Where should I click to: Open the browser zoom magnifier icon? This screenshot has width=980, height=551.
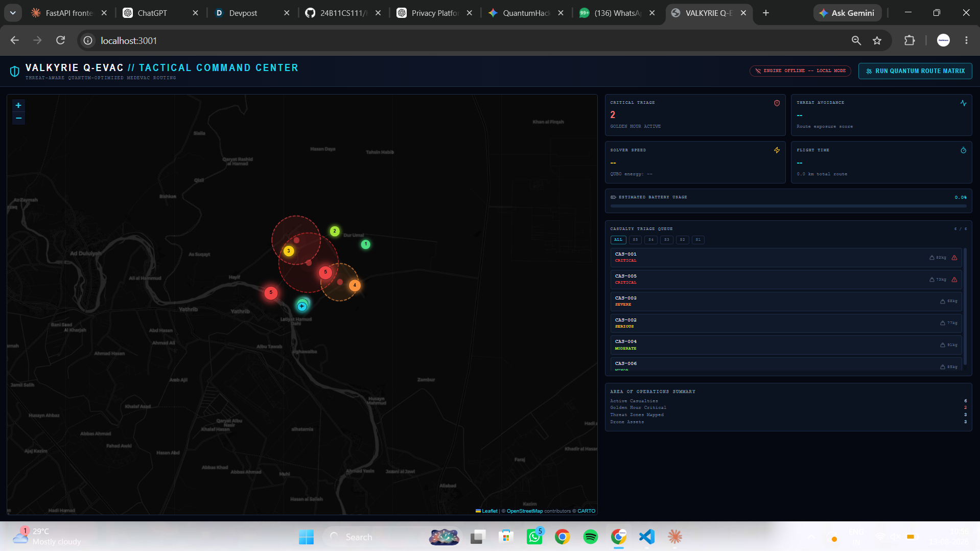point(856,40)
